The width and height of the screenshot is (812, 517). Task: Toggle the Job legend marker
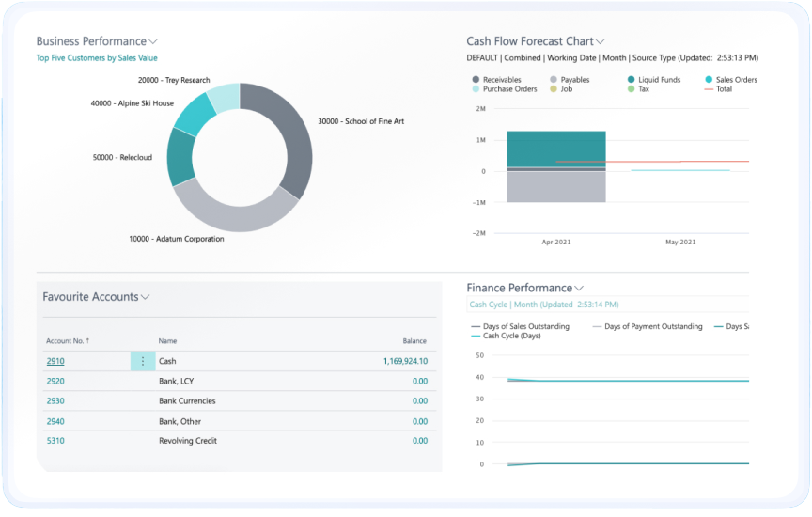tap(553, 89)
